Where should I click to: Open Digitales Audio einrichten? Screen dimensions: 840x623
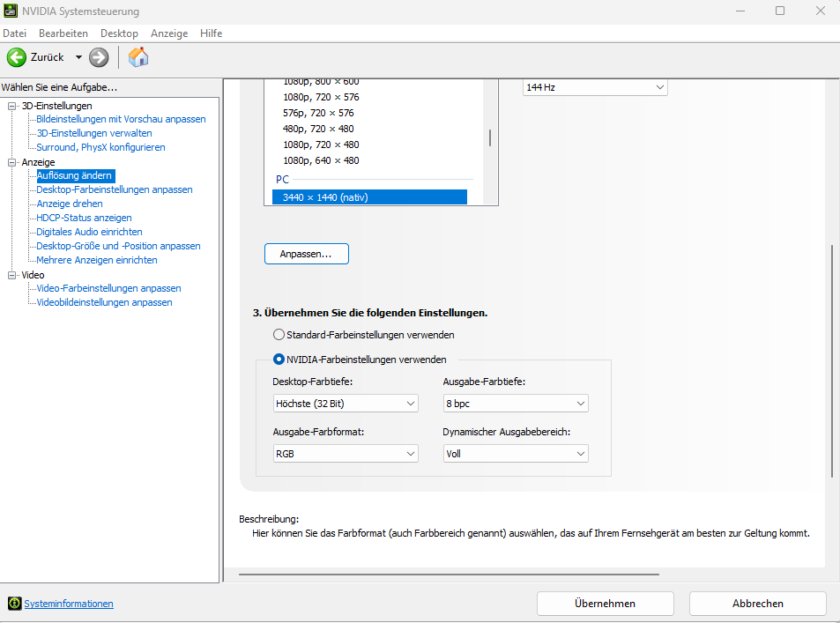(x=89, y=232)
